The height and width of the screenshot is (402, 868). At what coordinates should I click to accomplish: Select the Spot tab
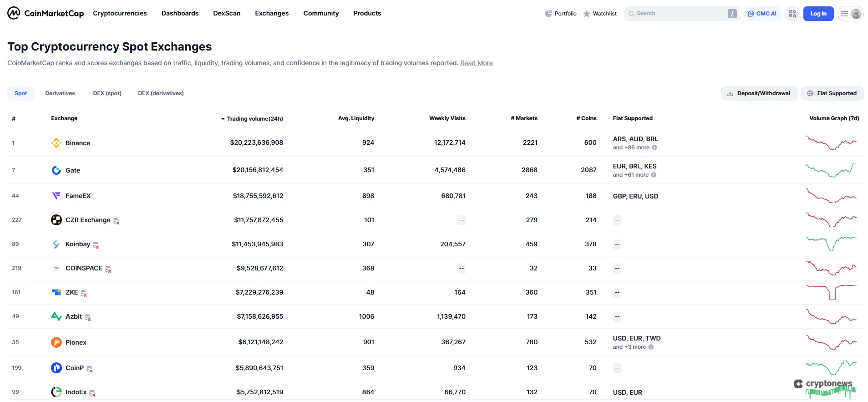click(20, 93)
